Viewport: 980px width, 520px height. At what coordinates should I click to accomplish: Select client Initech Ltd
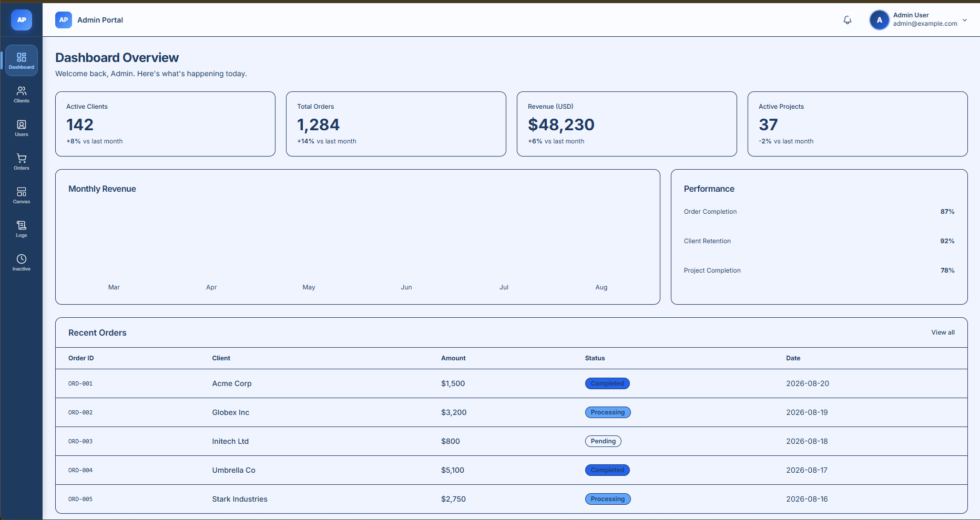click(x=230, y=441)
